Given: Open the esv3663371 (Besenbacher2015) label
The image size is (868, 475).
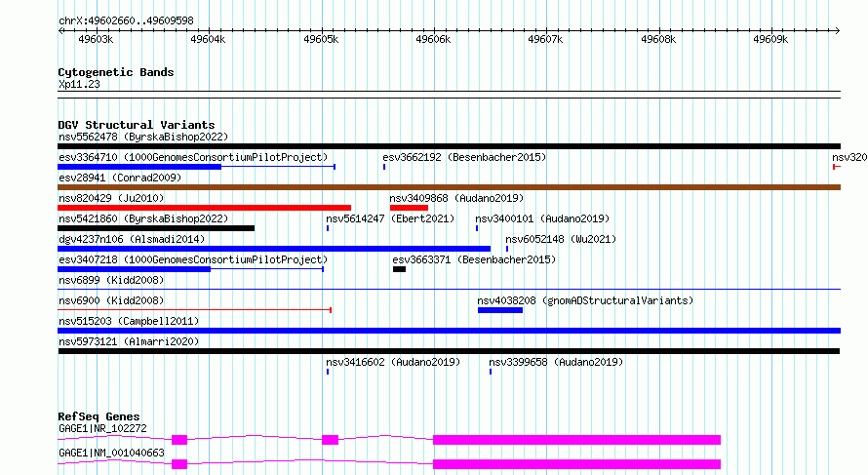Looking at the screenshot, I should (474, 259).
